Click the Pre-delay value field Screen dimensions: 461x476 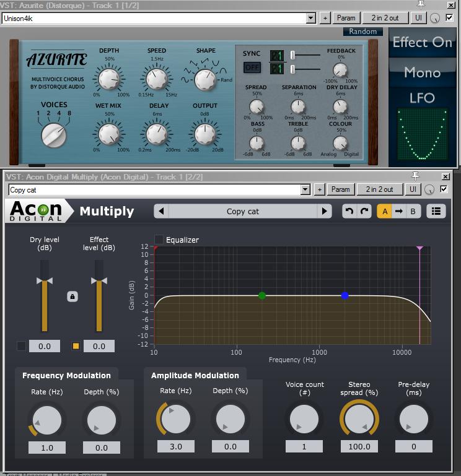point(413,446)
